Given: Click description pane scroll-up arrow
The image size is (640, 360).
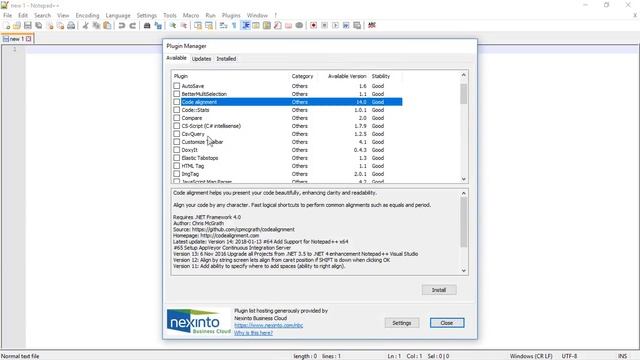Looking at the screenshot, I should click(463, 193).
